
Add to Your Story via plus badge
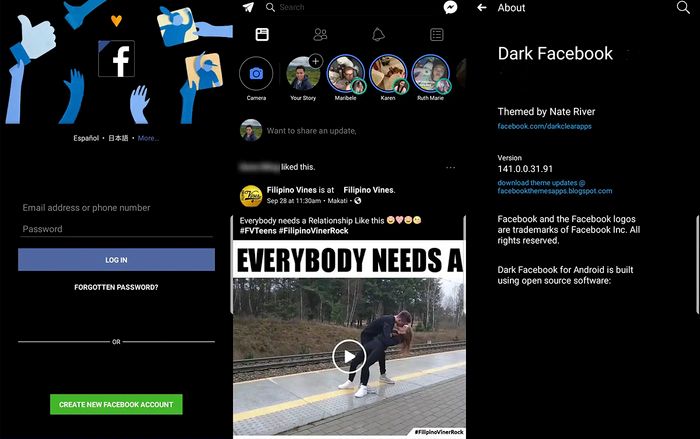[316, 61]
